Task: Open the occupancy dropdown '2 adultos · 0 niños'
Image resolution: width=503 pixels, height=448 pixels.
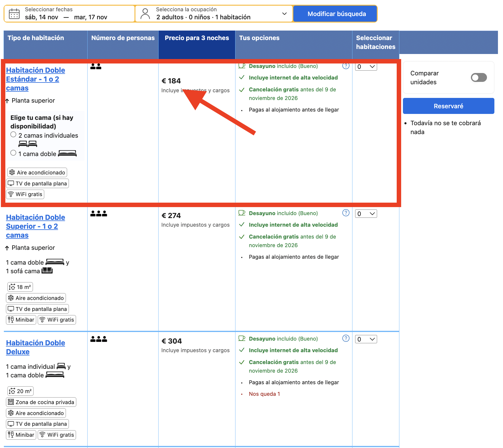Action: pyautogui.click(x=214, y=14)
